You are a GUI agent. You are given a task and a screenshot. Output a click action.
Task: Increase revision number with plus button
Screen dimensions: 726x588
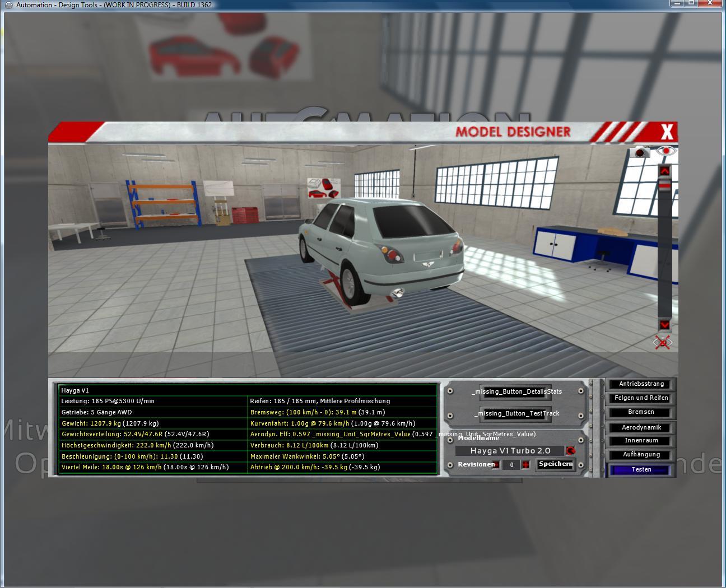point(525,465)
